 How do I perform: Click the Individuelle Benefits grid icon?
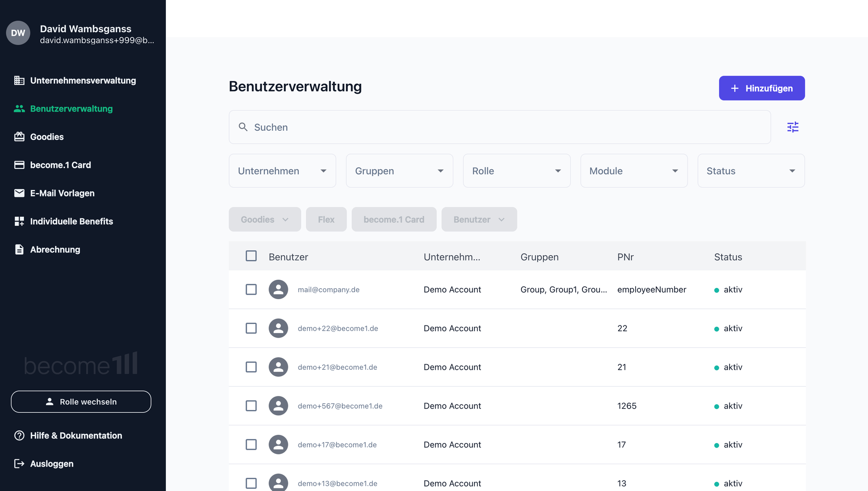(x=19, y=221)
